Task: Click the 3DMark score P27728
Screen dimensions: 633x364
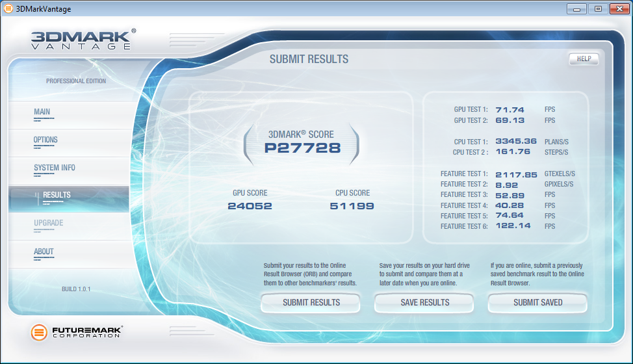Action: (x=302, y=148)
